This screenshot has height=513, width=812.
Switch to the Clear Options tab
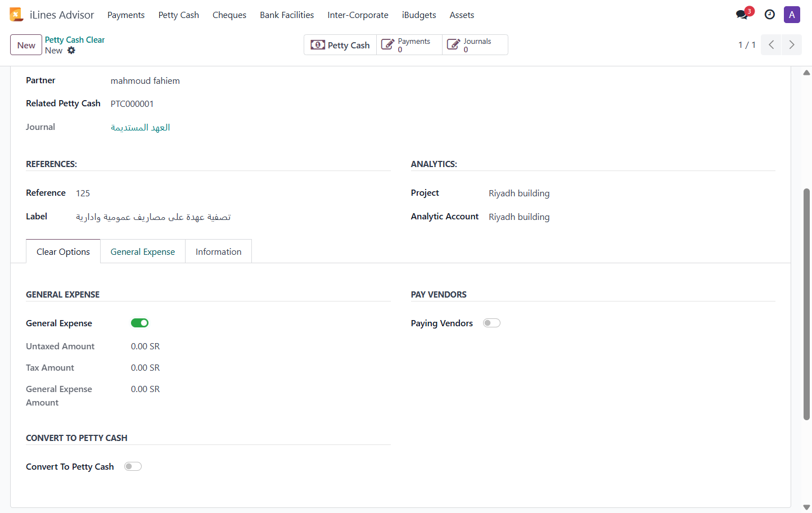63,251
